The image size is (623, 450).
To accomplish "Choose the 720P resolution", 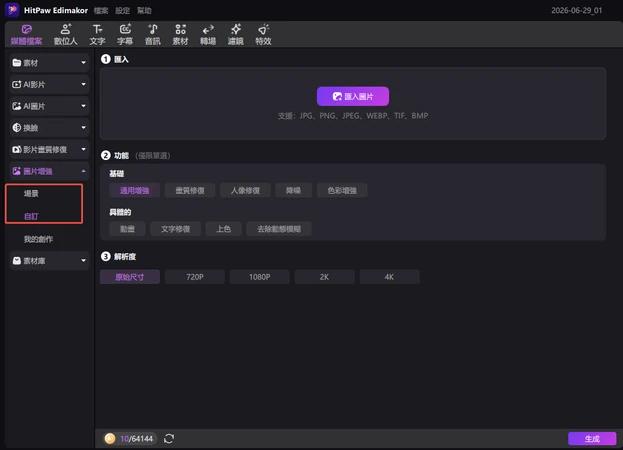I will 195,277.
